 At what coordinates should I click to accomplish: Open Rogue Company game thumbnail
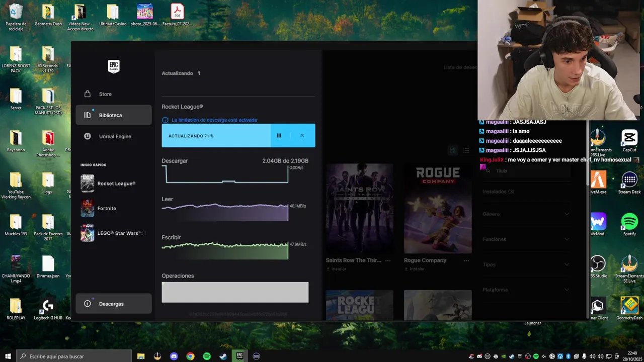tap(438, 208)
